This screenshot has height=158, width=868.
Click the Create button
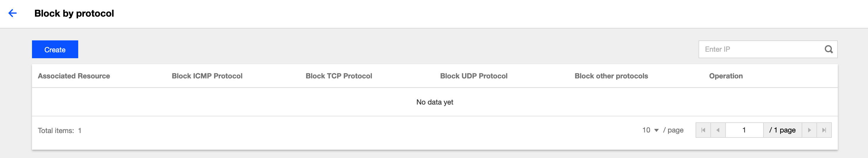pyautogui.click(x=55, y=49)
